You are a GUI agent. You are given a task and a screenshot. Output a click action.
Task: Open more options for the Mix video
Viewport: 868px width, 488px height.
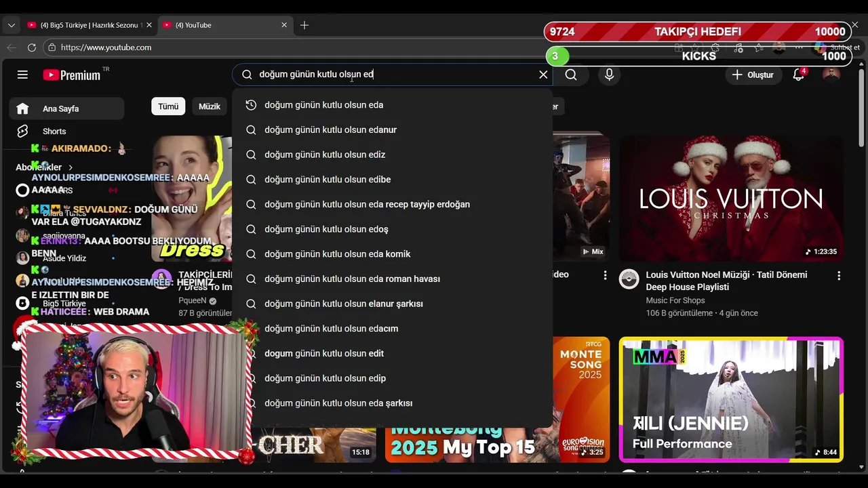tap(605, 275)
